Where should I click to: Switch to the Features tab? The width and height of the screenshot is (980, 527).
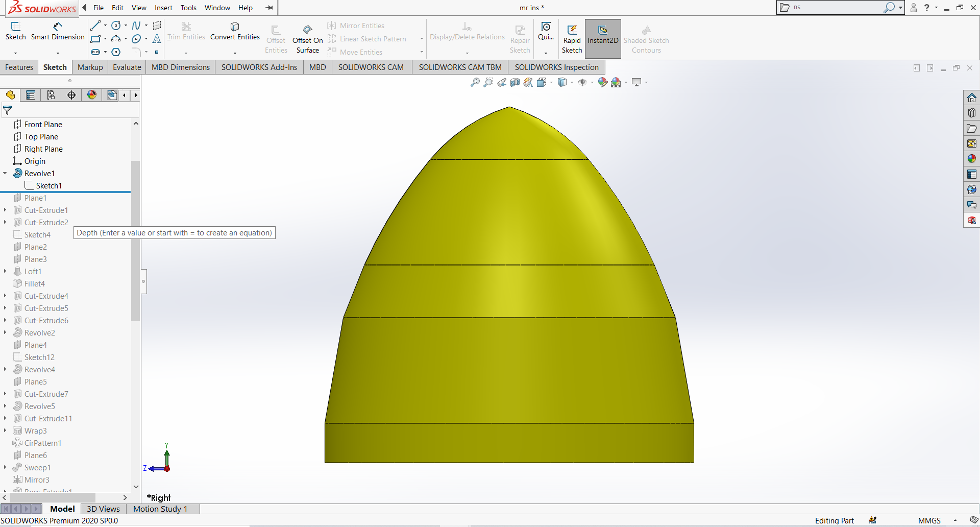pyautogui.click(x=19, y=67)
